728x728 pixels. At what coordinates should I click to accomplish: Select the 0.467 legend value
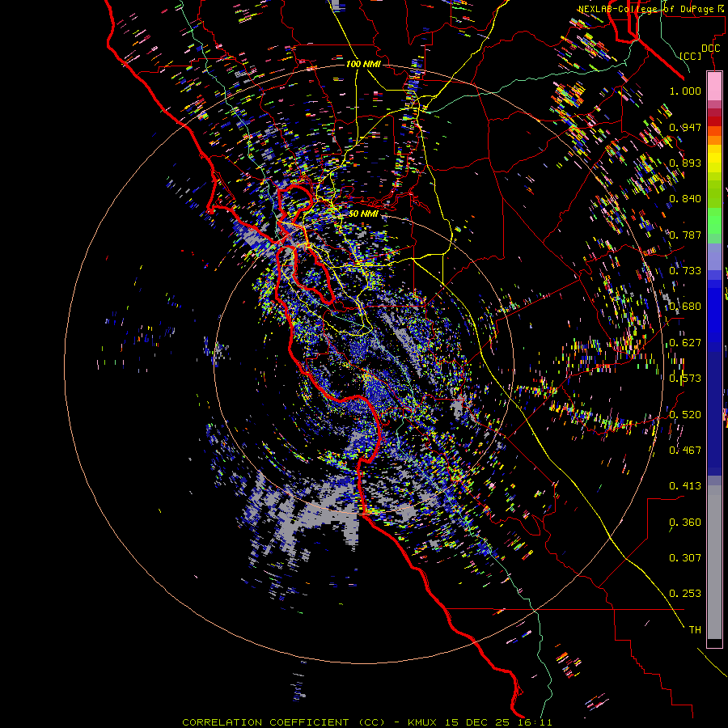tap(685, 450)
